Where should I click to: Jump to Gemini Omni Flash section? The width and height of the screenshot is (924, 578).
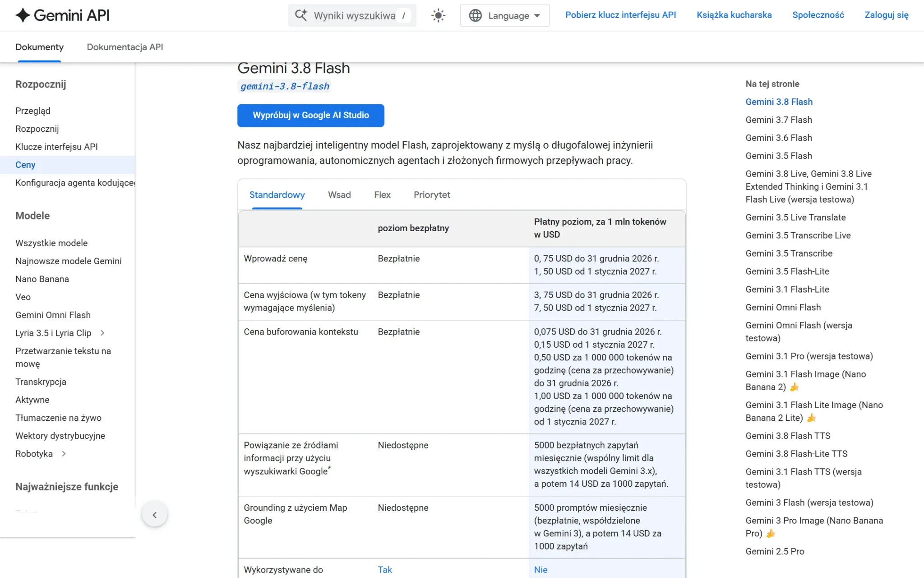(x=783, y=307)
